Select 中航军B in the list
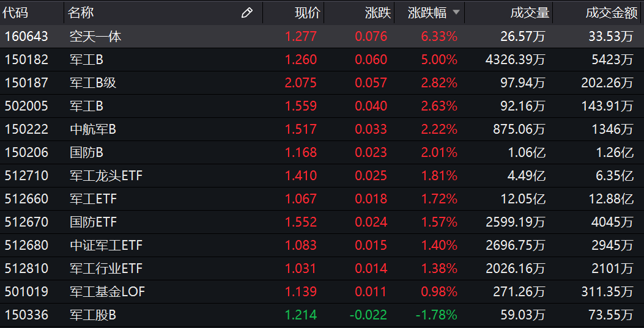 [x=93, y=129]
